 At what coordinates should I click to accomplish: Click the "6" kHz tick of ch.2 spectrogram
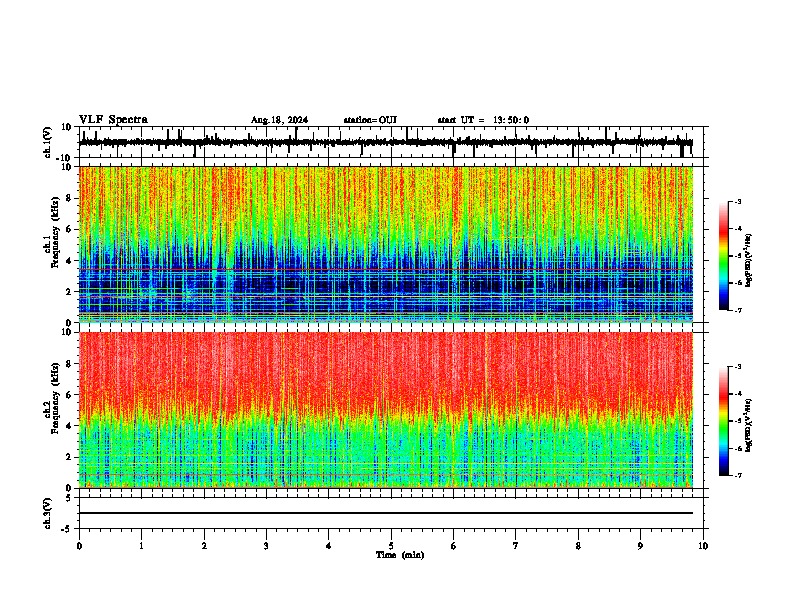70,395
